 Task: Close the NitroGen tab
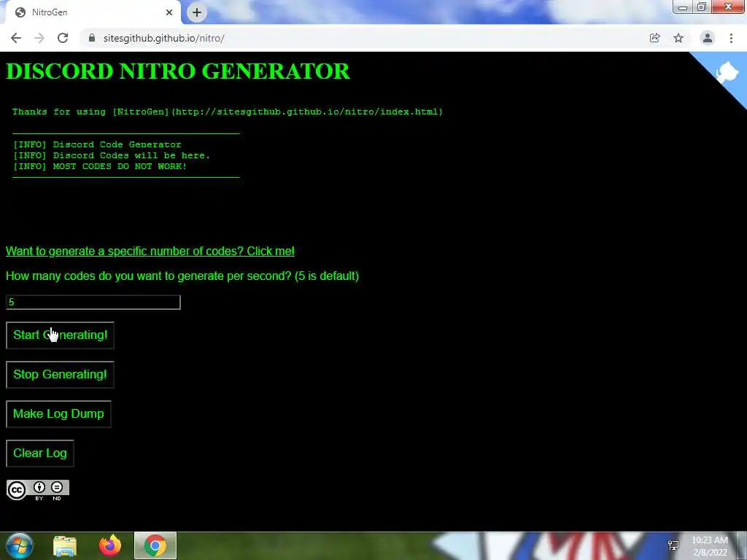(169, 12)
